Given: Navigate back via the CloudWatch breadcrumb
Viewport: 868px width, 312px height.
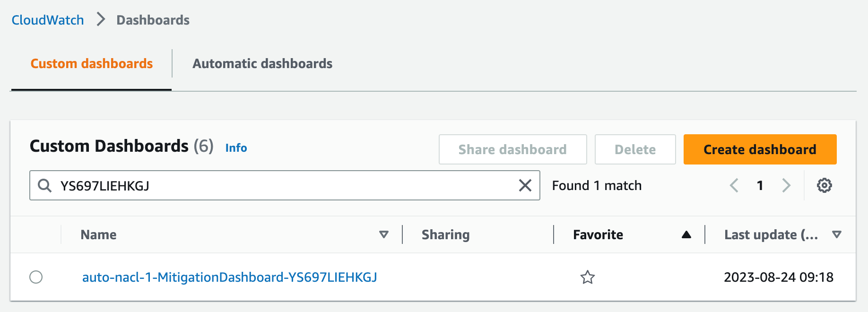Looking at the screenshot, I should coord(47,19).
